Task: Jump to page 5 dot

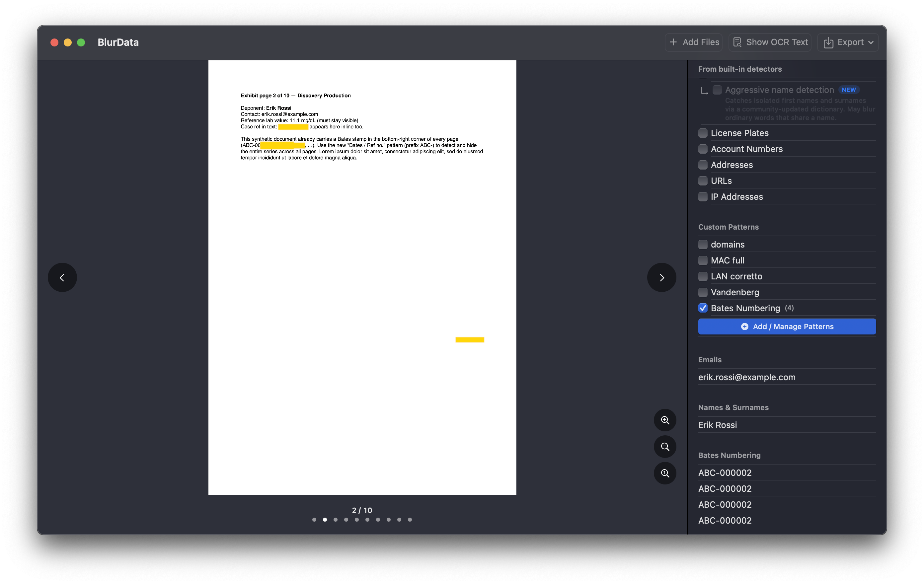Action: [357, 520]
